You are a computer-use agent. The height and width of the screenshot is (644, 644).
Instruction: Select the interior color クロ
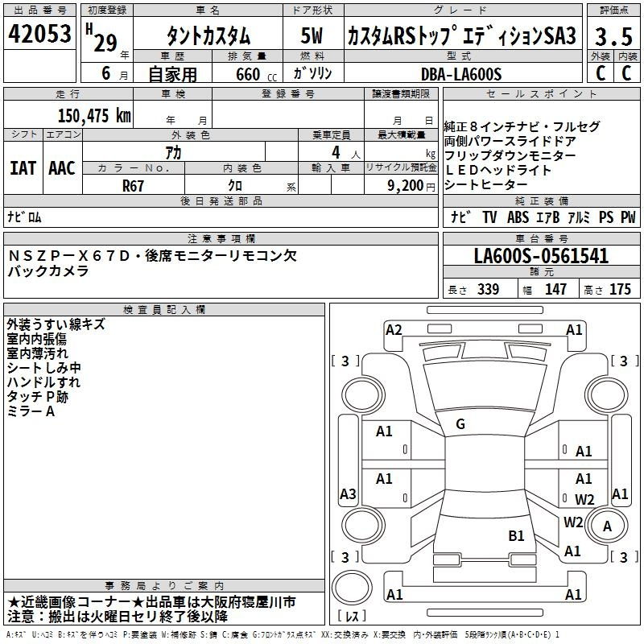coord(235,186)
